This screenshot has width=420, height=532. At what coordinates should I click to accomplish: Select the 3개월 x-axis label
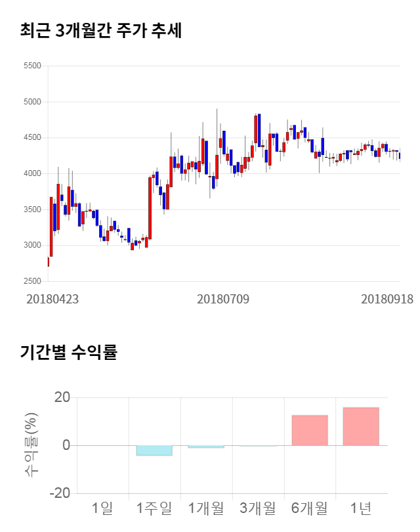tap(258, 508)
